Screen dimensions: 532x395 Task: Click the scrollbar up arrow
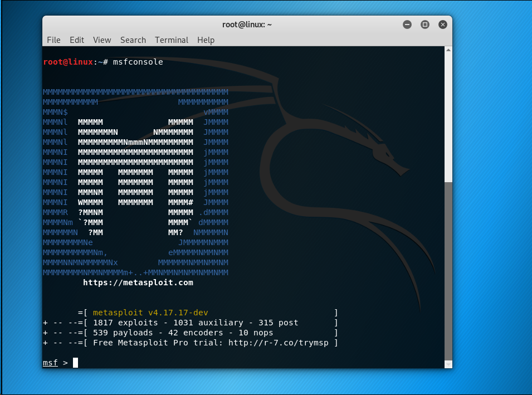click(448, 50)
